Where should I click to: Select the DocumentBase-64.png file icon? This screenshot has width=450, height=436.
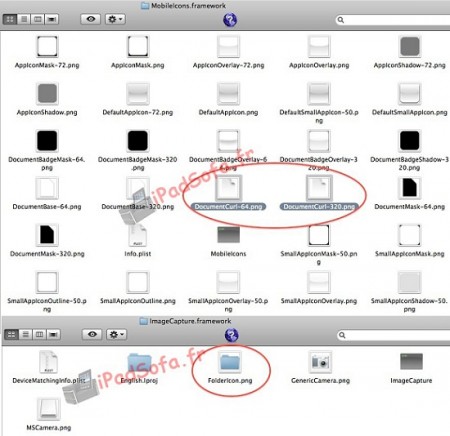[x=47, y=188]
